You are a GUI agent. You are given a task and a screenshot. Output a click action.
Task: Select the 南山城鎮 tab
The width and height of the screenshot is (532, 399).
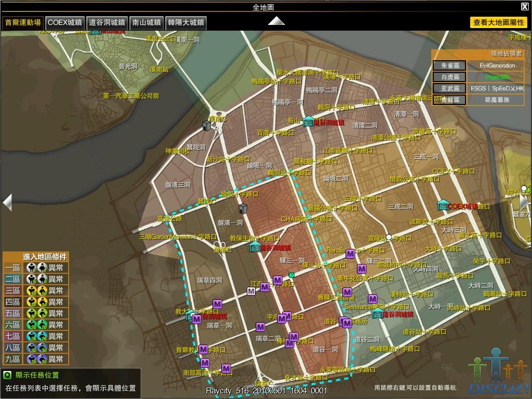click(147, 23)
